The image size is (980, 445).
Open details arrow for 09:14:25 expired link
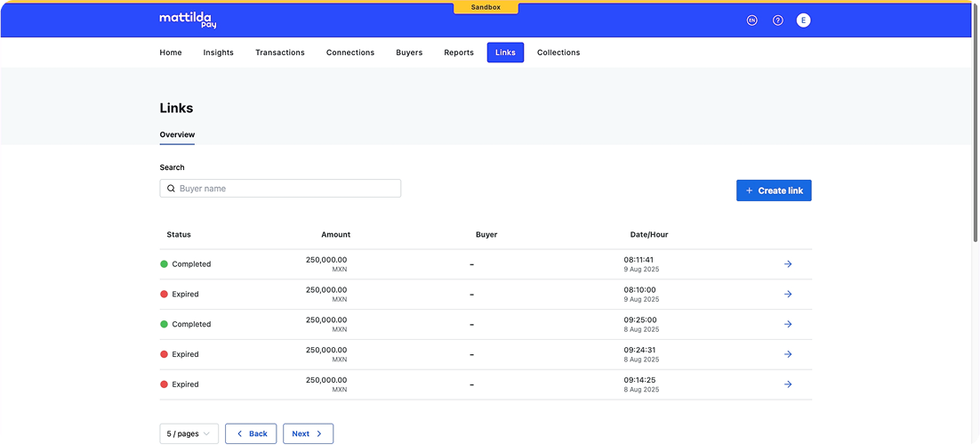(x=788, y=384)
